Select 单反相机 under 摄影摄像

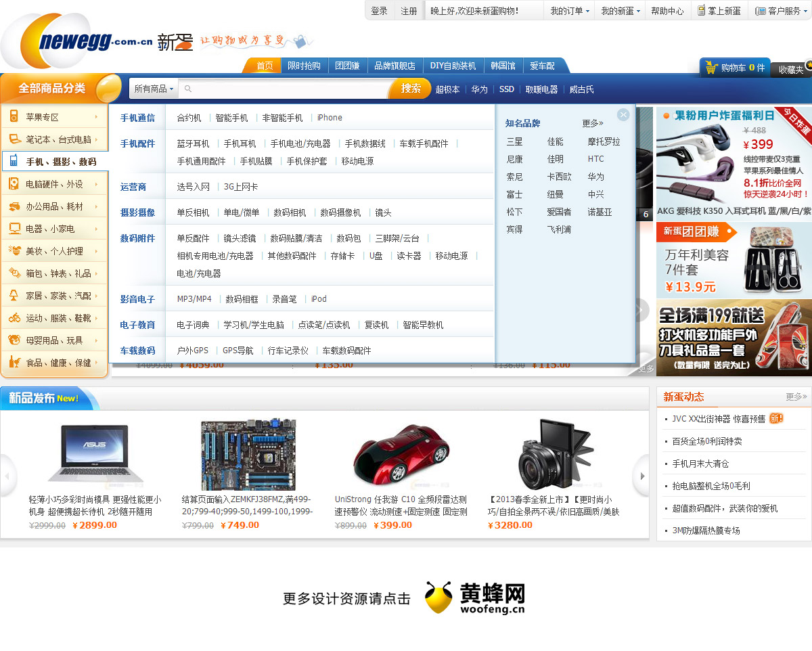pos(194,212)
